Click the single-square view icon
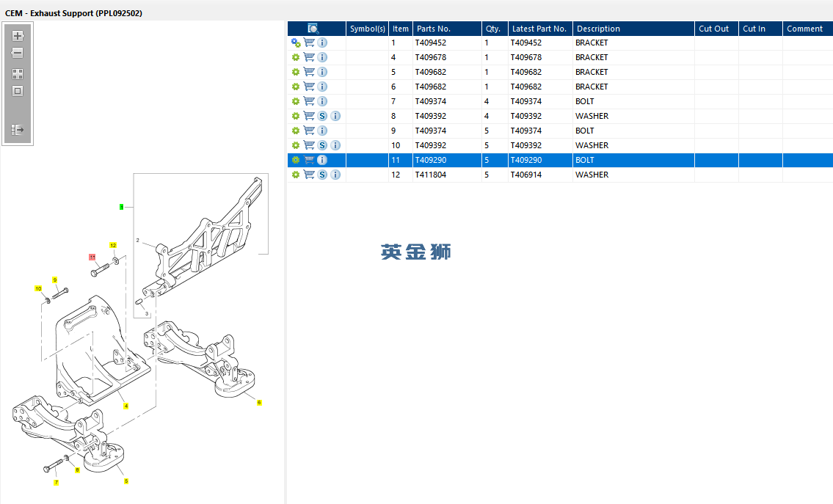The height and width of the screenshot is (504, 833). click(x=18, y=92)
